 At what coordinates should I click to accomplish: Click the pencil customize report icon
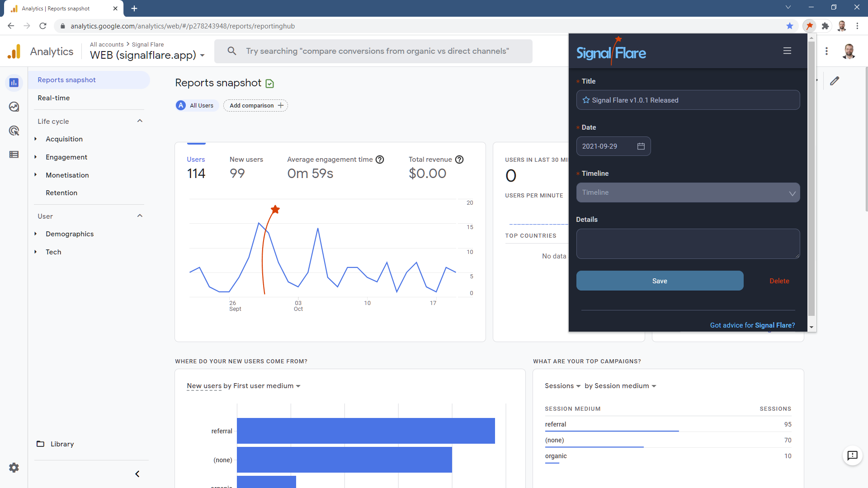(835, 81)
